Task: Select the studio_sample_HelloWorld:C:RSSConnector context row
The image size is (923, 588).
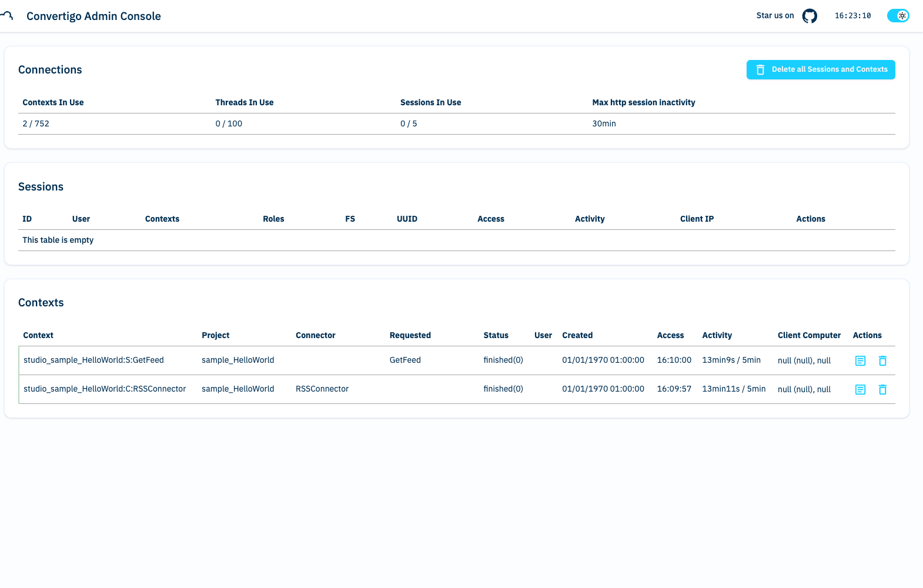Action: (105, 389)
